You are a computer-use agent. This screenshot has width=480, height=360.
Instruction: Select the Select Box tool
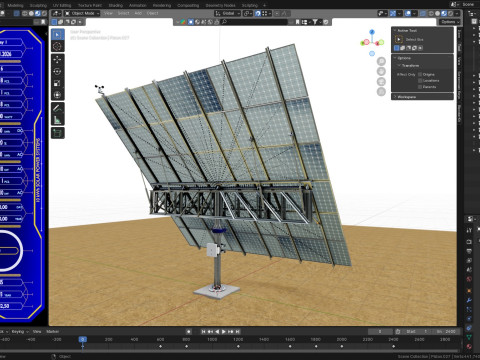click(57, 35)
